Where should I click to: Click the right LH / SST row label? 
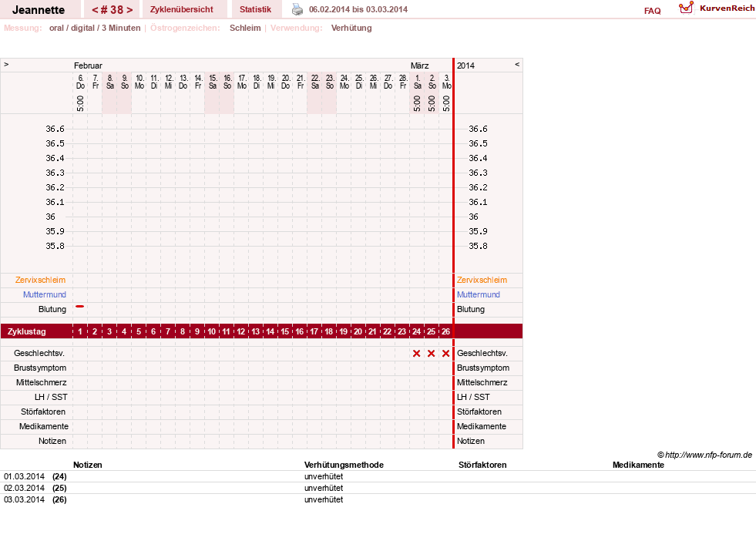tap(473, 398)
